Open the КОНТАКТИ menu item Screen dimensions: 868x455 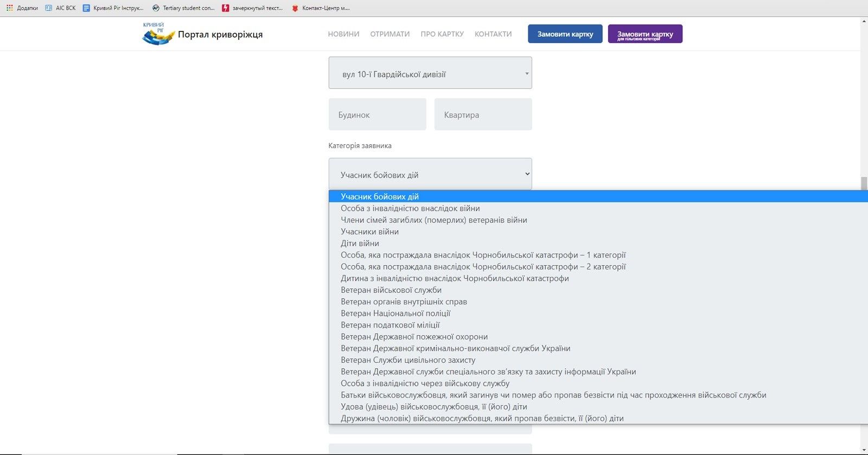(x=493, y=34)
